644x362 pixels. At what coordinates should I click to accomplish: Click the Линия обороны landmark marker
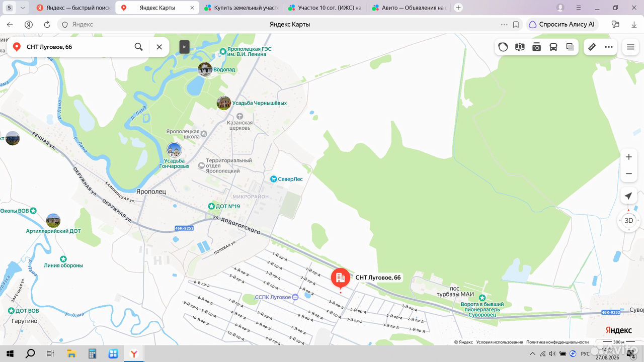click(x=63, y=258)
